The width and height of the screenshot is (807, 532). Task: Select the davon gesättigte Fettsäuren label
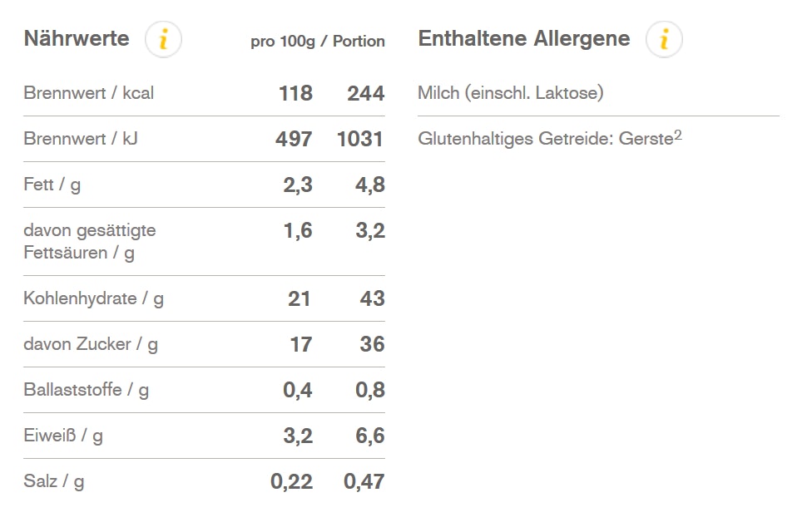coord(90,241)
